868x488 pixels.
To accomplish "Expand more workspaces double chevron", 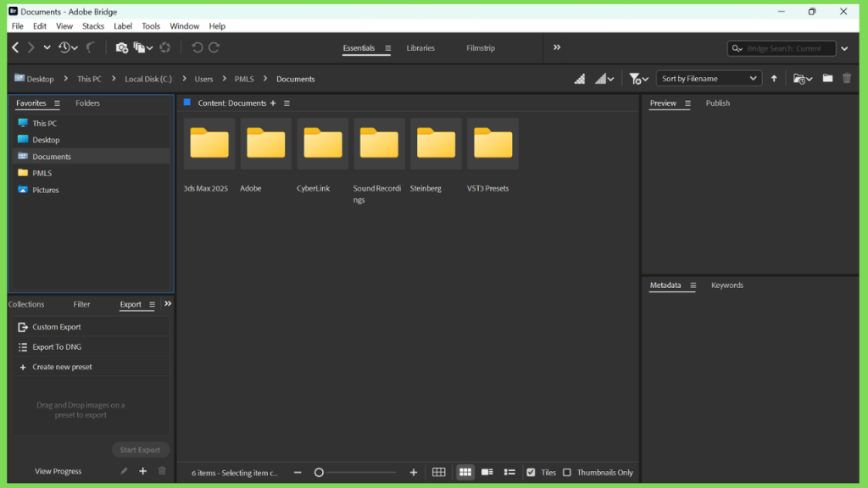I will point(557,47).
